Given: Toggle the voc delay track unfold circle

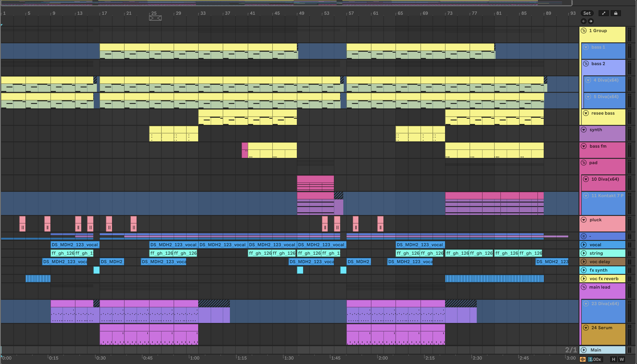Looking at the screenshot, I should 584,261.
